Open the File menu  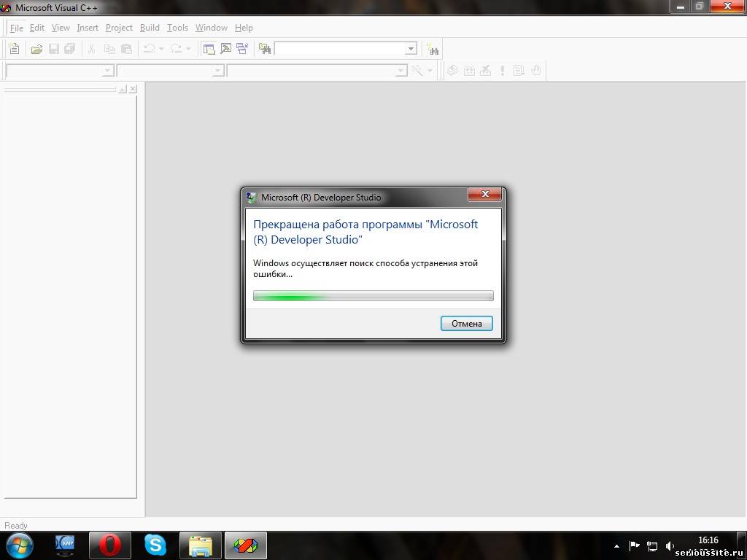pos(17,28)
